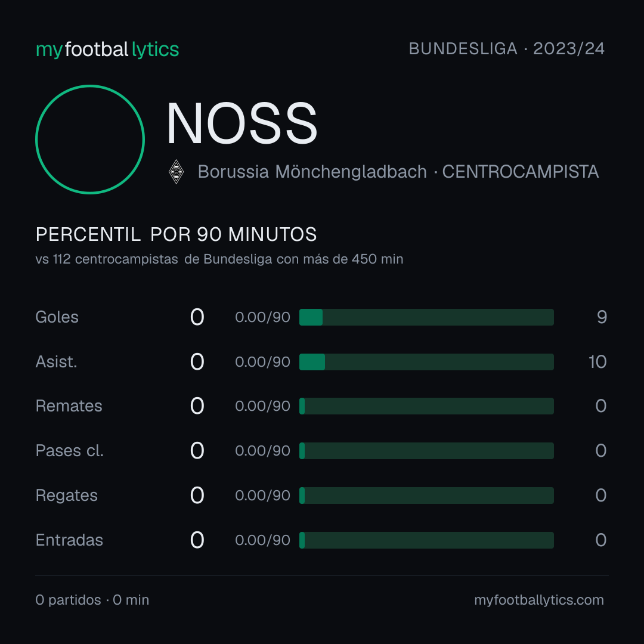Click the Goles percentile value 9
644x644 pixels.
(602, 317)
